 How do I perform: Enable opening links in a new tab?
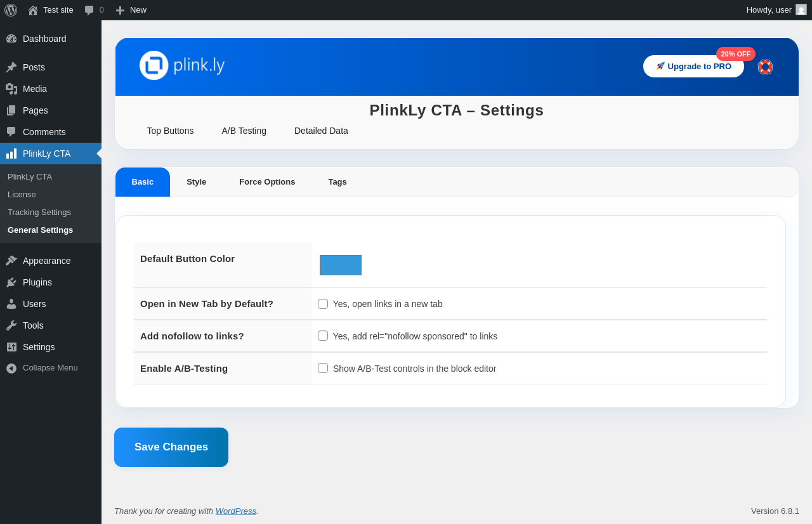(x=323, y=304)
